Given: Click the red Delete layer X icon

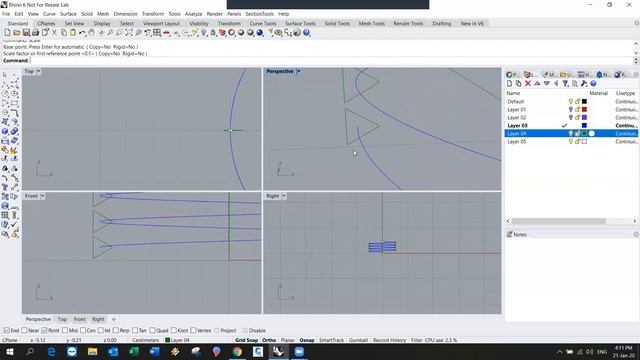Looking at the screenshot, I should [x=528, y=83].
